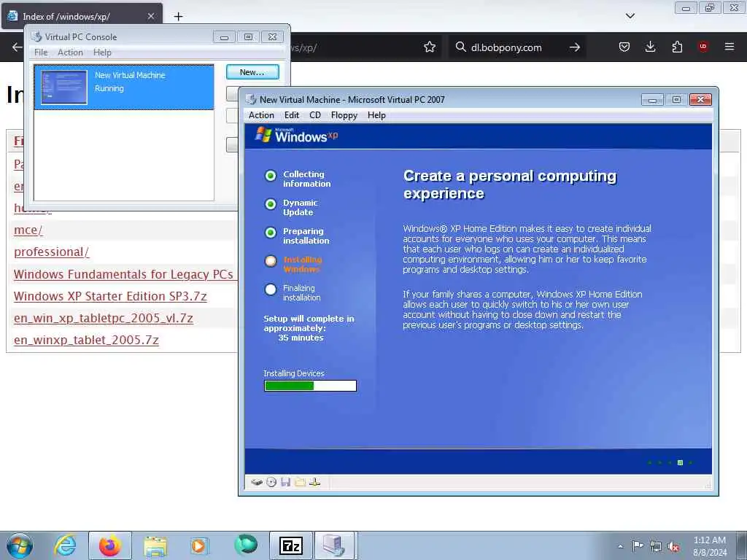The height and width of the screenshot is (560, 747).
Task: Open the Firefox extensions puzzle icon
Action: (676, 47)
